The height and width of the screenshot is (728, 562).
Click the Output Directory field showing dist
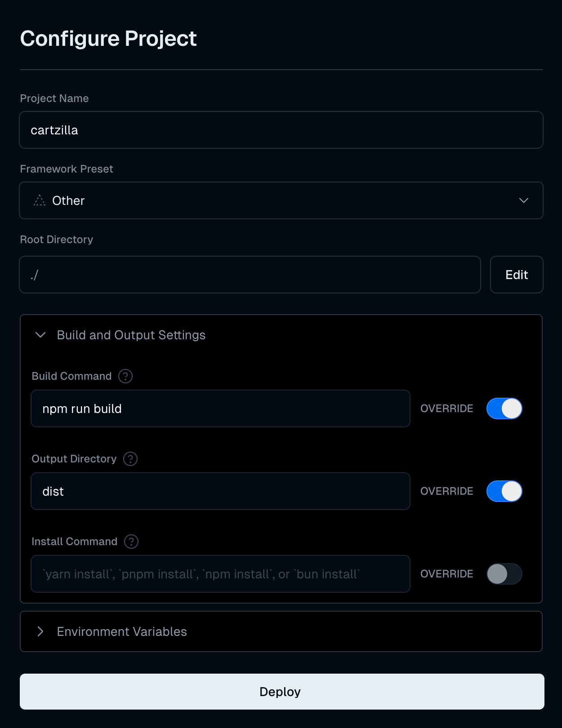coord(220,491)
